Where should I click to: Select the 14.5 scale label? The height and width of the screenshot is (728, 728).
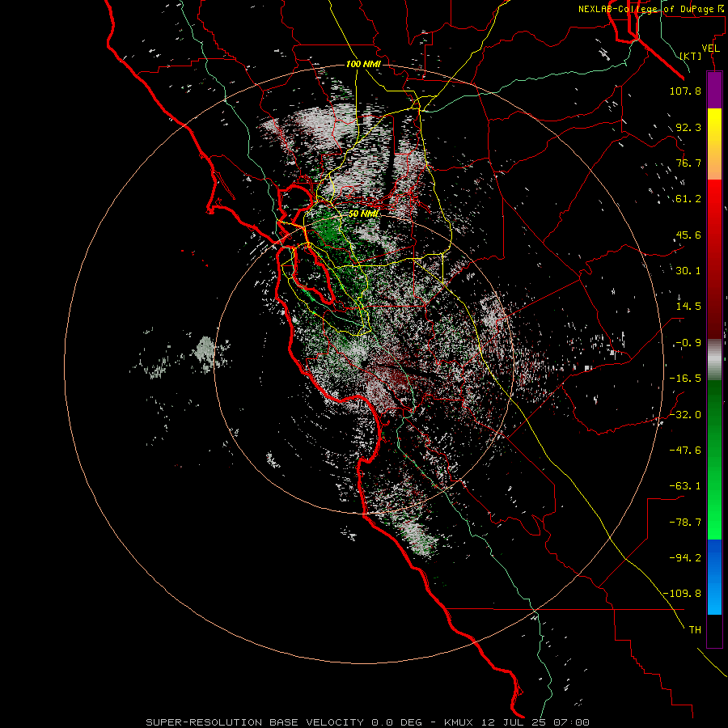(x=688, y=307)
